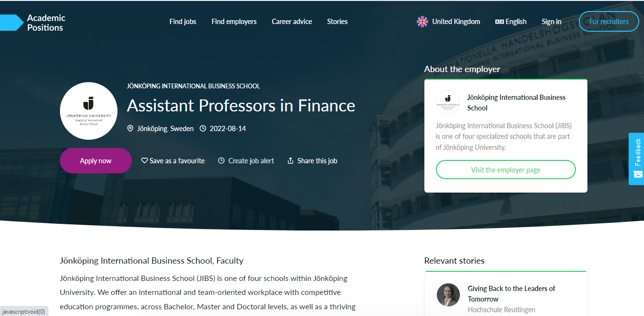Apply now for this job
This screenshot has height=316, width=644.
(95, 160)
